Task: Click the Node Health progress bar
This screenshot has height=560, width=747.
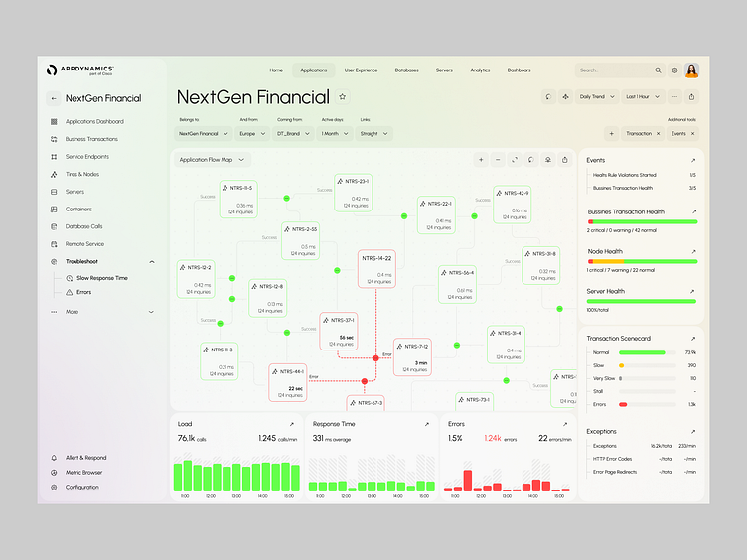Action: [x=642, y=261]
